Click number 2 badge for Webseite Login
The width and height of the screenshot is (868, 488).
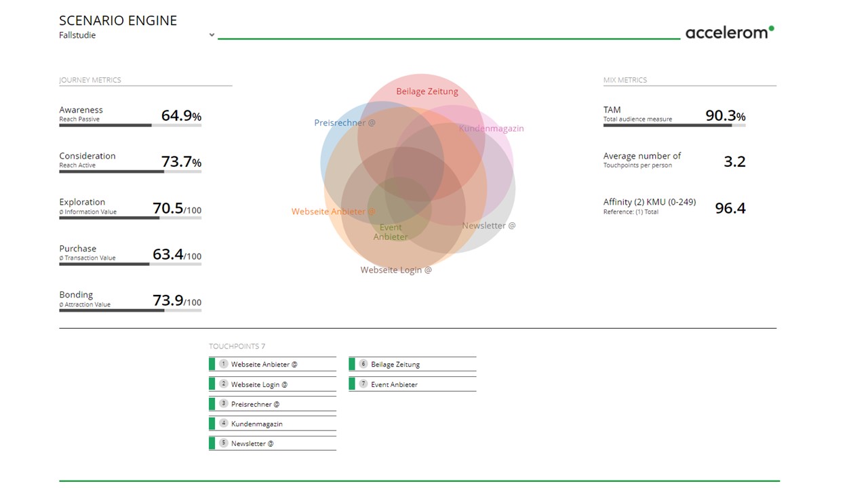point(223,384)
